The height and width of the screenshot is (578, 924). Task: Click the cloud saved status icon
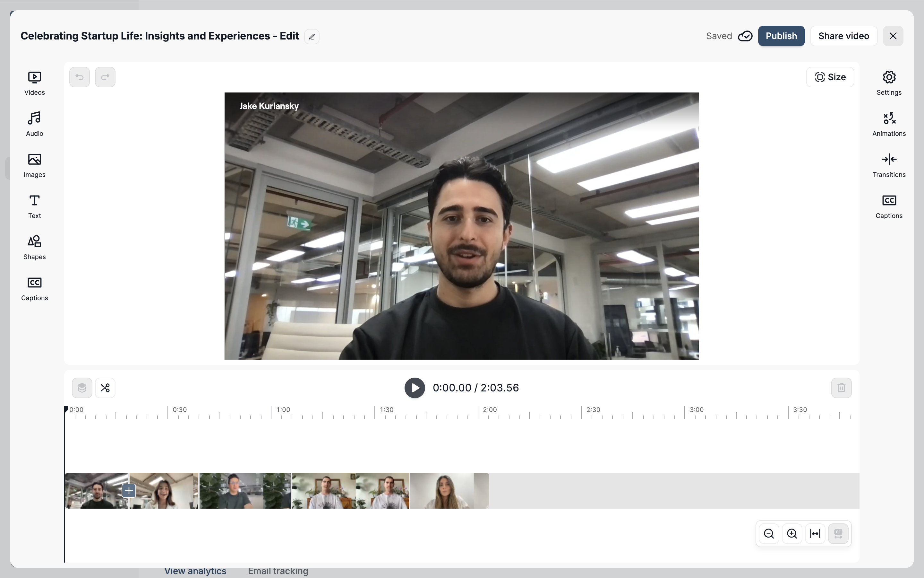(x=745, y=36)
